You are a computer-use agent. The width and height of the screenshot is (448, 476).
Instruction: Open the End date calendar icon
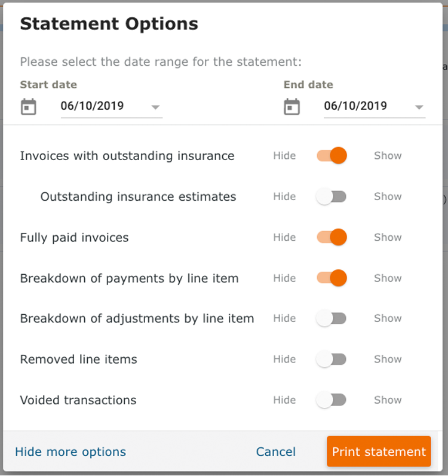[291, 107]
